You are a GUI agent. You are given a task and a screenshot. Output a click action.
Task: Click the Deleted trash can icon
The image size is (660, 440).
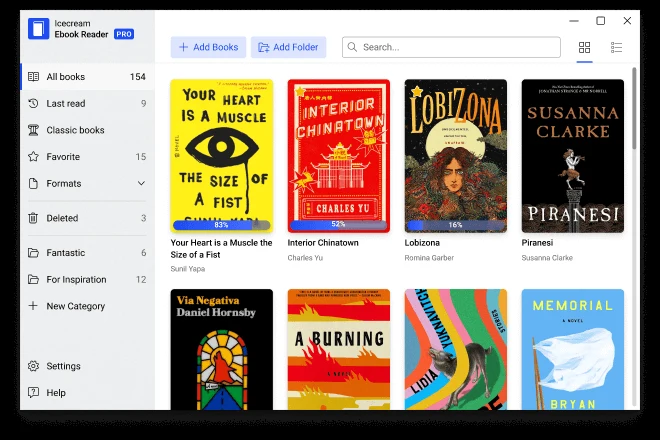point(33,218)
